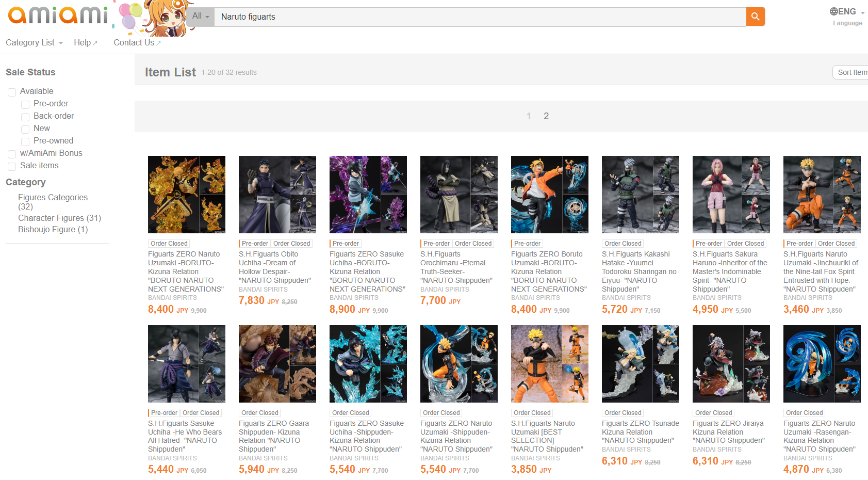The width and height of the screenshot is (868, 480).
Task: Open Figuarts ZERO Tsunade product image
Action: pyautogui.click(x=641, y=364)
